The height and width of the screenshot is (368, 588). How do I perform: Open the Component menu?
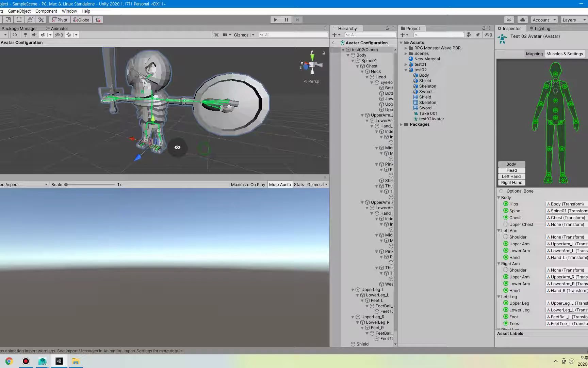point(46,11)
